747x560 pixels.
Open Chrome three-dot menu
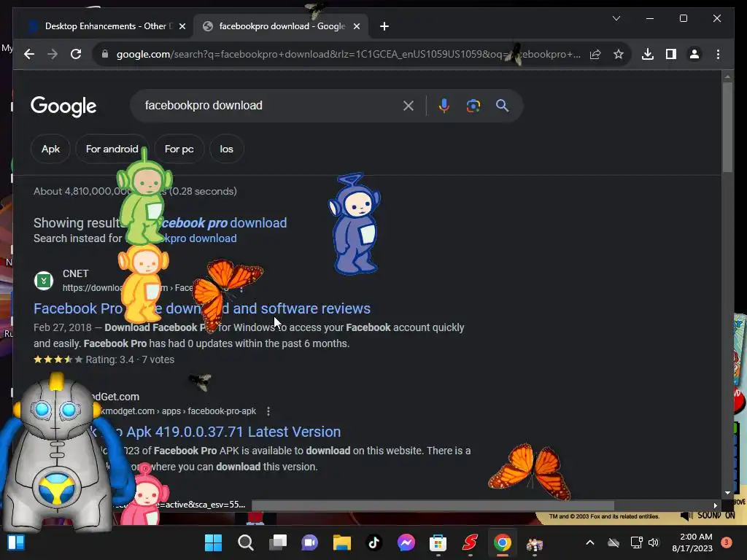pos(718,54)
